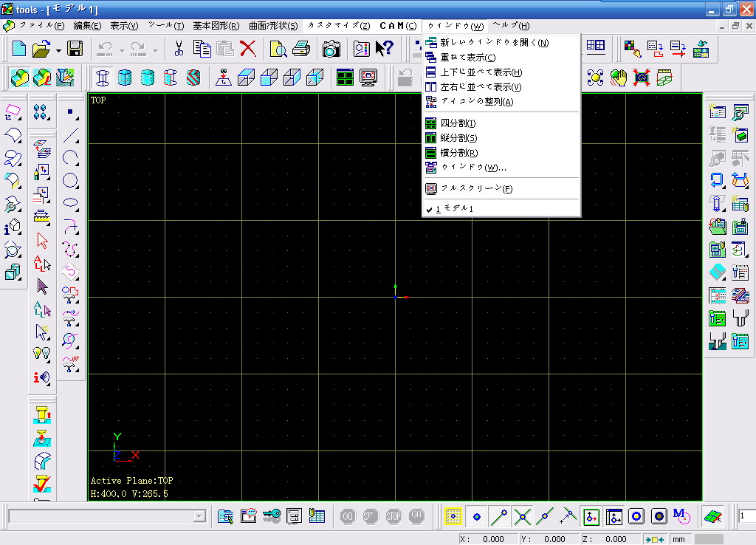Open the ファイル(F) menu
Image resolution: width=756 pixels, height=545 pixels.
(41, 26)
